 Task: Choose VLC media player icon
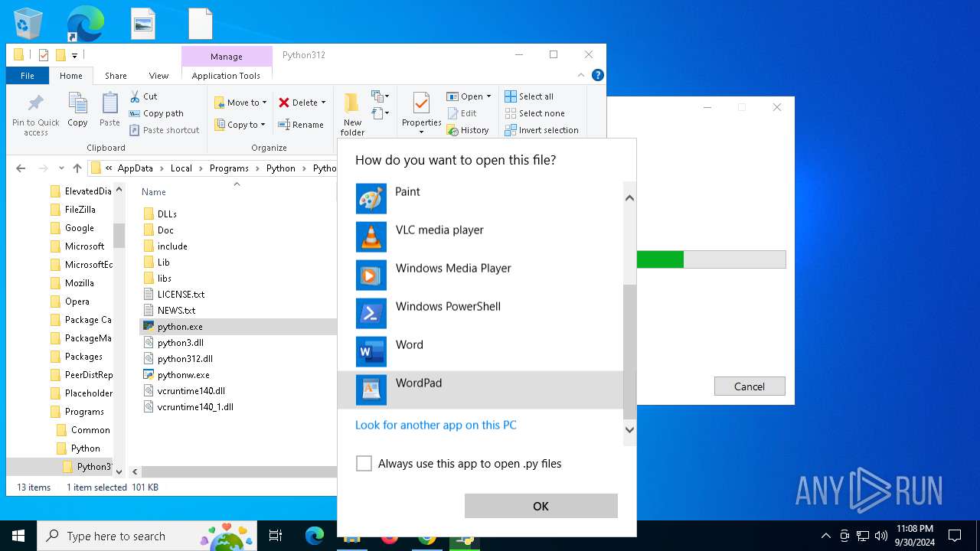[371, 237]
